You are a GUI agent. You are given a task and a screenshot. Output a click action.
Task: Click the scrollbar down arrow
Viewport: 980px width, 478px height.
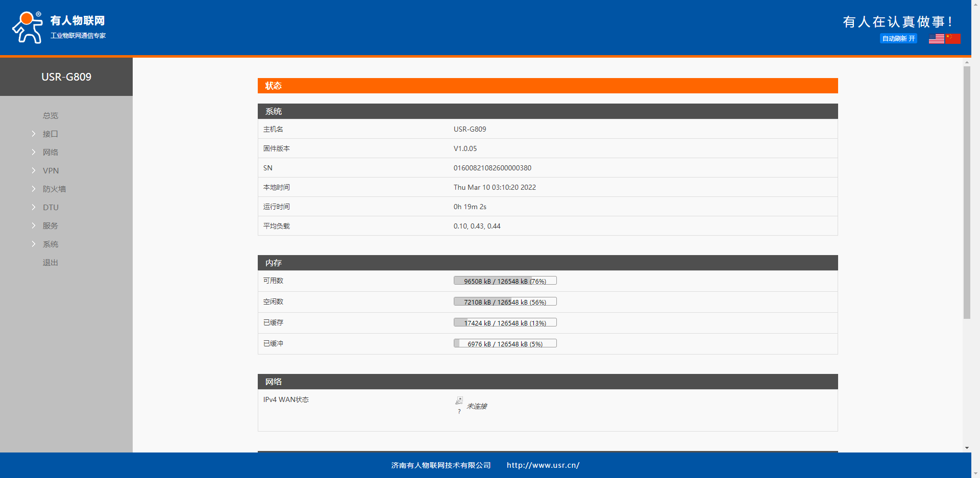967,448
